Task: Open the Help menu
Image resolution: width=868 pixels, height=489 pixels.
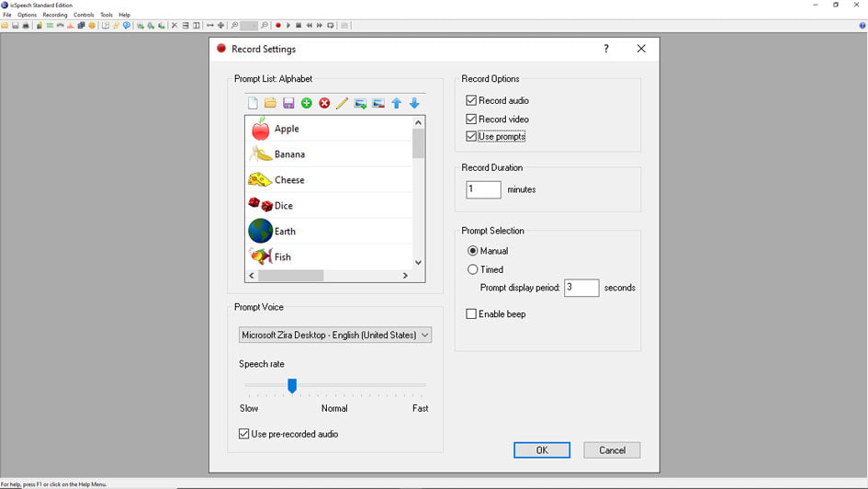Action: [x=125, y=15]
